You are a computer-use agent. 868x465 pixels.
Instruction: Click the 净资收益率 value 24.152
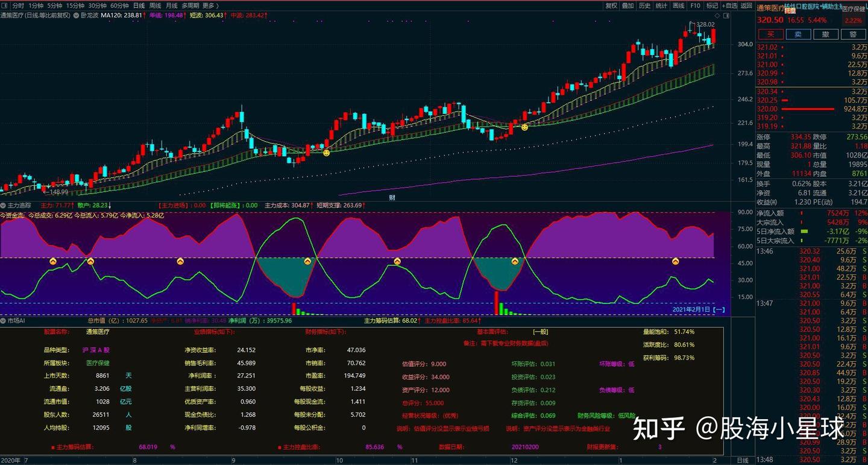click(246, 350)
